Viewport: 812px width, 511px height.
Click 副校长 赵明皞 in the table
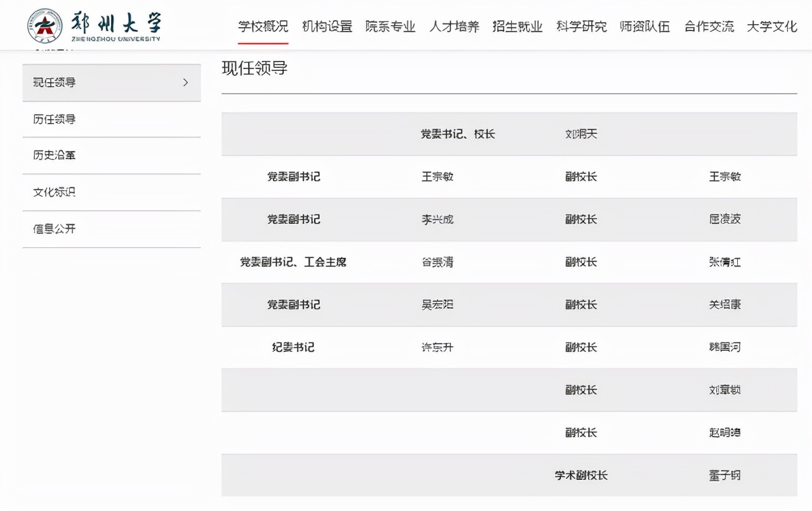point(724,432)
